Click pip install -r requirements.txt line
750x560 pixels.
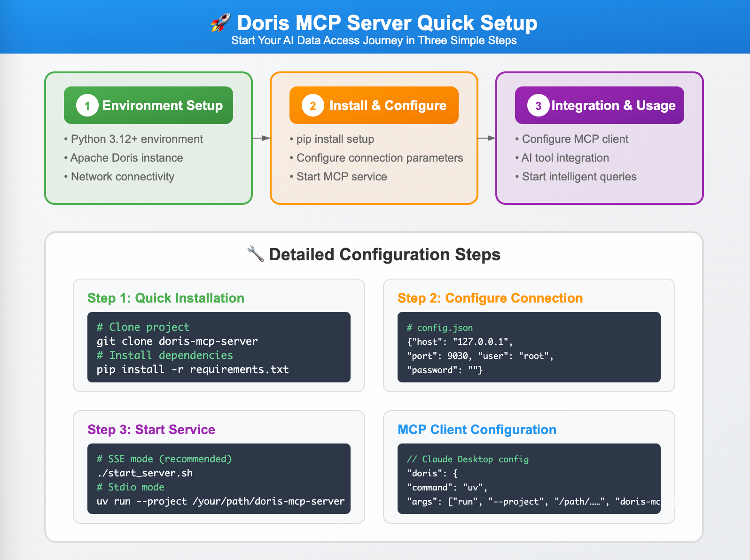tap(193, 369)
